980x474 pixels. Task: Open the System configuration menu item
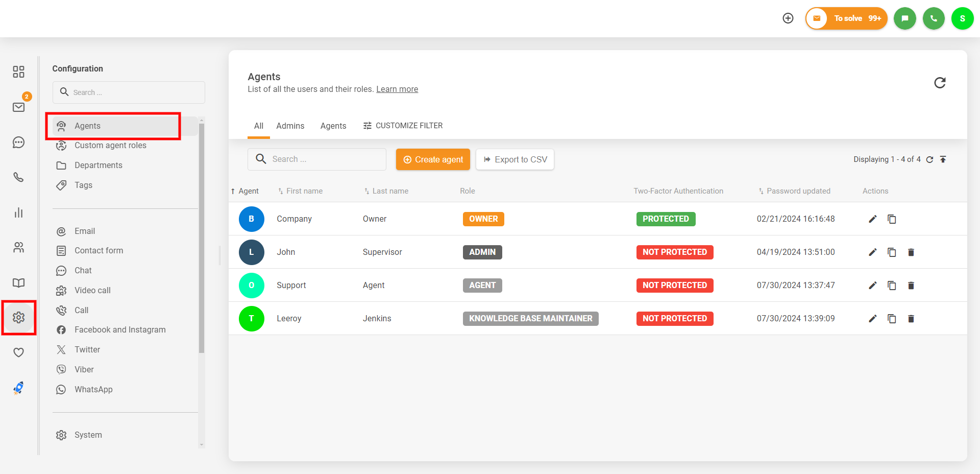pyautogui.click(x=88, y=435)
